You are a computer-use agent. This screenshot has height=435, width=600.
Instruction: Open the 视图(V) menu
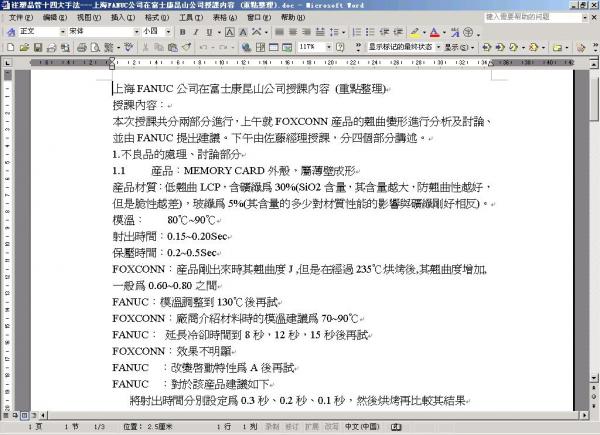(89, 18)
